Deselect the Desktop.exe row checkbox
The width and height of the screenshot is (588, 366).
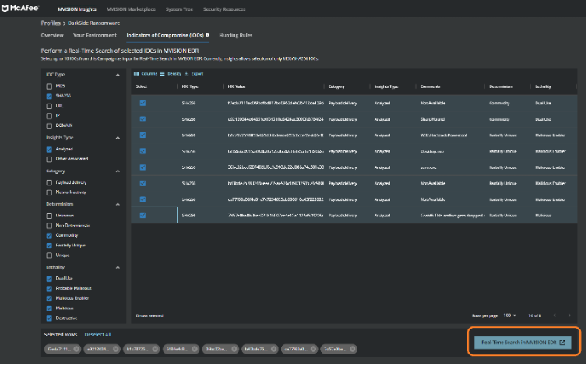pyautogui.click(x=143, y=152)
